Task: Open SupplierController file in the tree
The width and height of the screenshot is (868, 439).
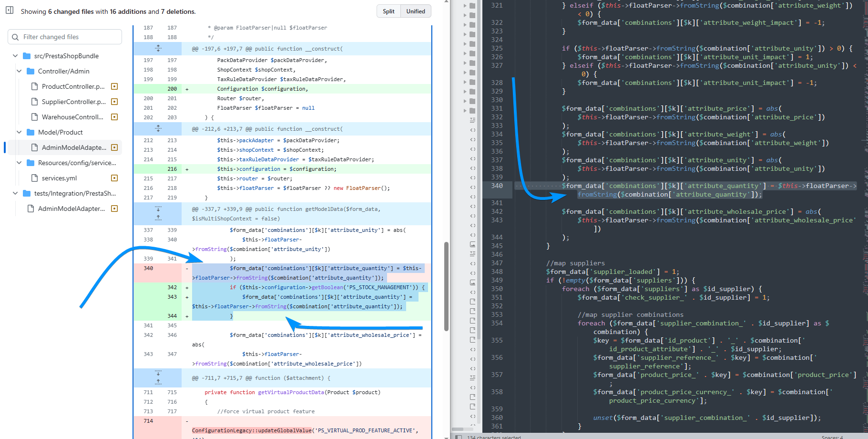Action: click(74, 102)
